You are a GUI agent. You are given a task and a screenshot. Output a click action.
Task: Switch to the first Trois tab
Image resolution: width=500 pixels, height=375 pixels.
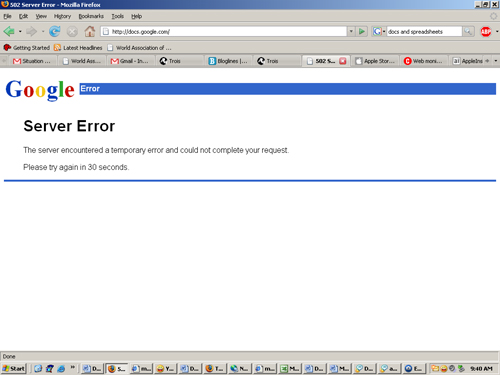tap(180, 61)
